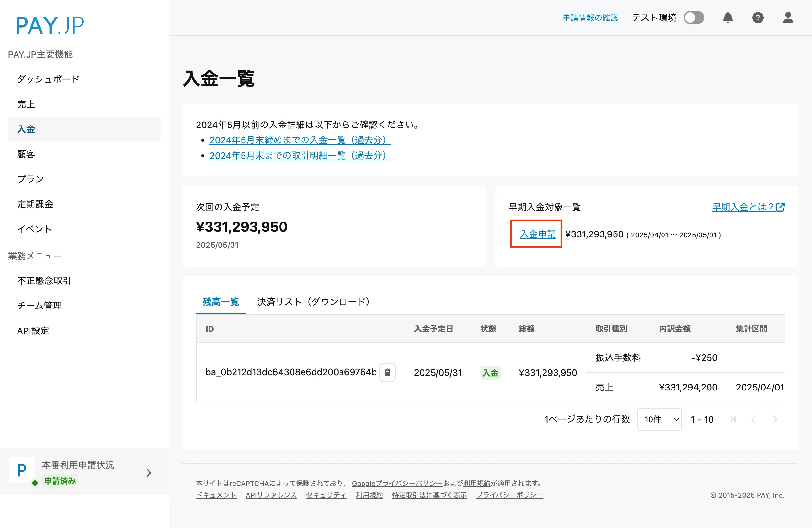Go to next page arrow

(x=775, y=419)
